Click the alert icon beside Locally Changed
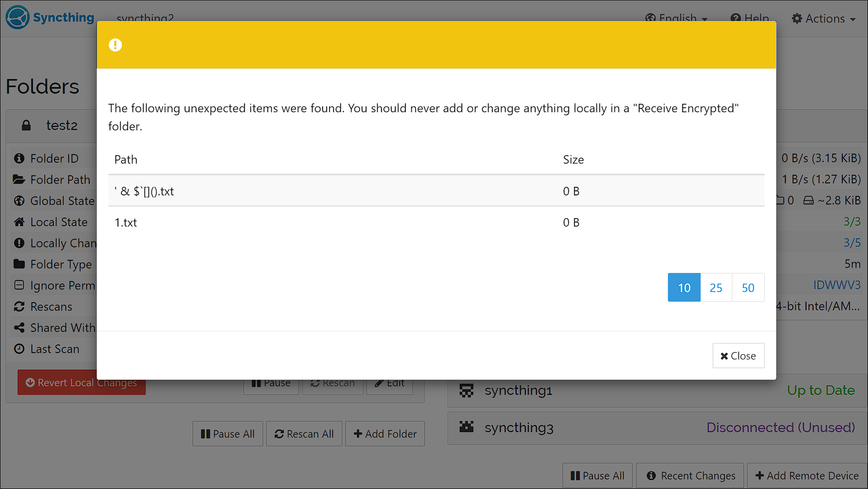 coord(19,243)
